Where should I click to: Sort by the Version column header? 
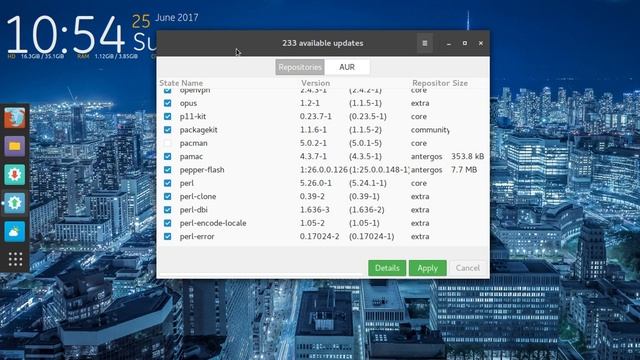pos(316,83)
